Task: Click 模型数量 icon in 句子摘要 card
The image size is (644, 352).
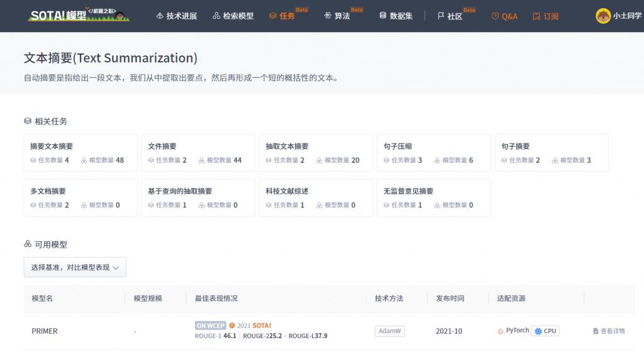Action: [x=555, y=160]
